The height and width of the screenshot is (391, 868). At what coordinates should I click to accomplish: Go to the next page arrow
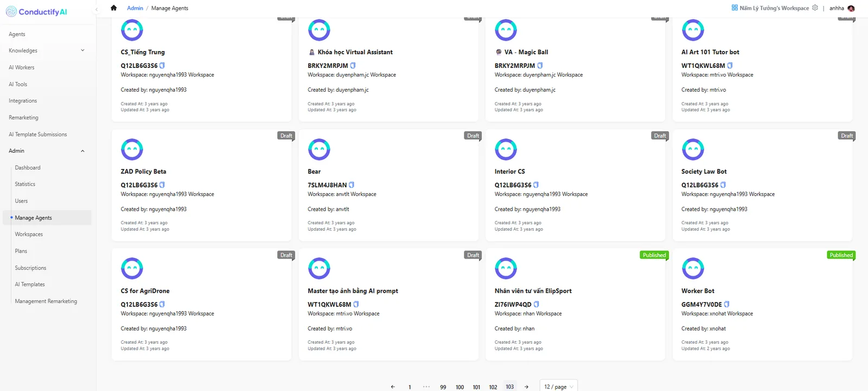[x=526, y=387]
